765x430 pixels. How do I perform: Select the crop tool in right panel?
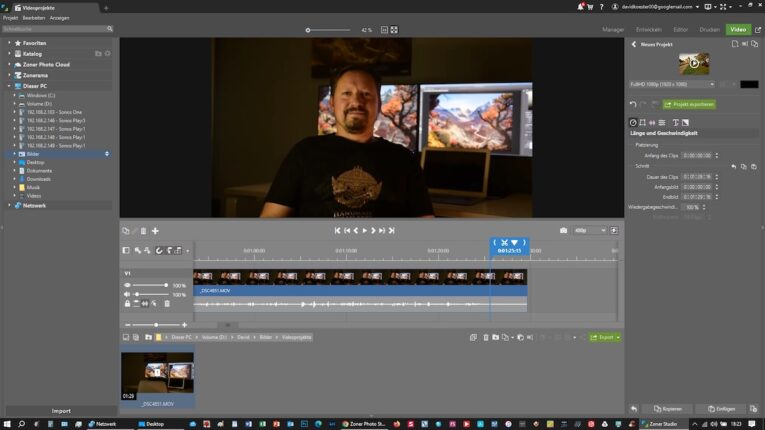(x=642, y=122)
